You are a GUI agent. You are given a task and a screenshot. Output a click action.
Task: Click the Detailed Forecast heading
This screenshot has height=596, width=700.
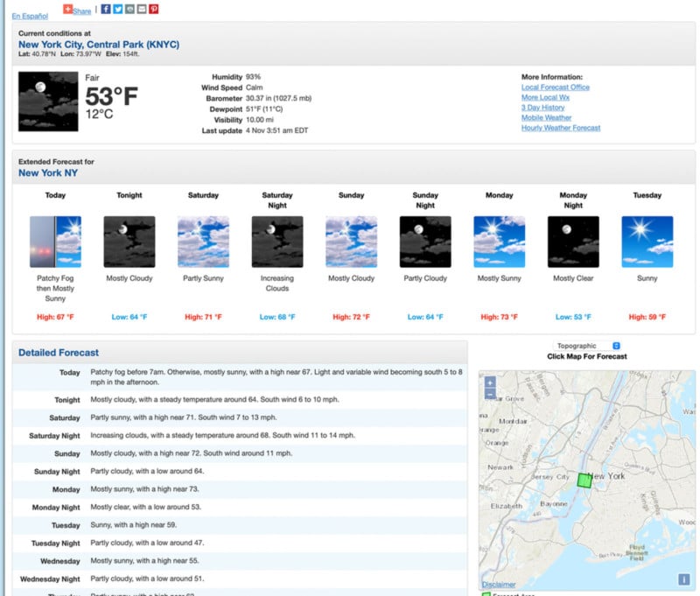point(59,353)
